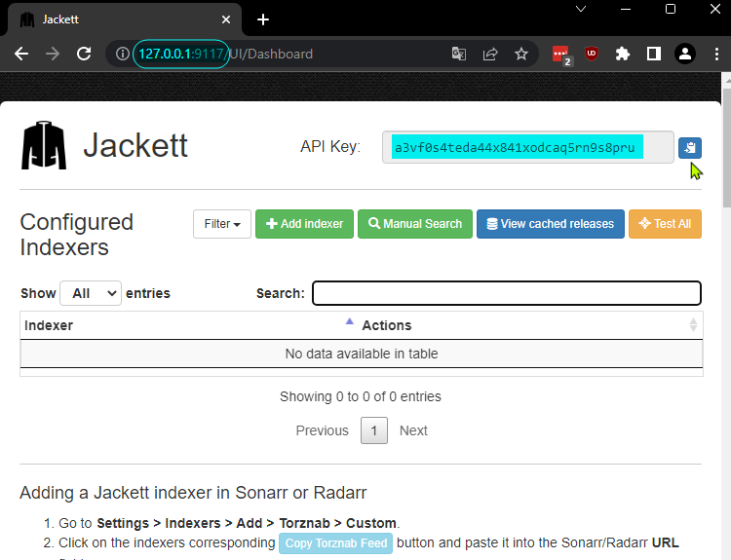Reload the Jackett dashboard page
Image resolution: width=731 pixels, height=560 pixels.
point(84,54)
